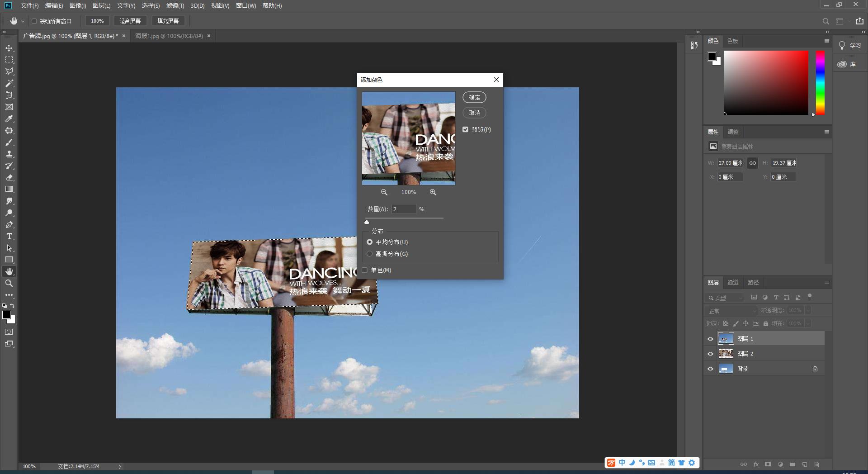Screen dimensions: 868x474
Task: Open the 不透明度 percentage dropdown
Action: 808,310
